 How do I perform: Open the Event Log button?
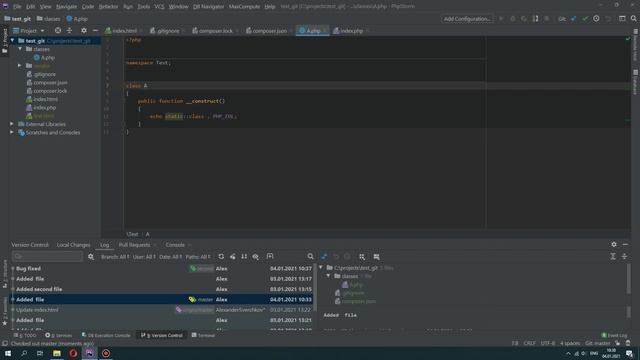point(614,335)
